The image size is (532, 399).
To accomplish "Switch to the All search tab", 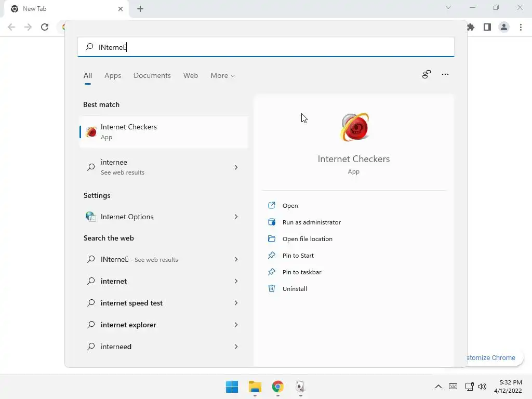I will (x=87, y=76).
